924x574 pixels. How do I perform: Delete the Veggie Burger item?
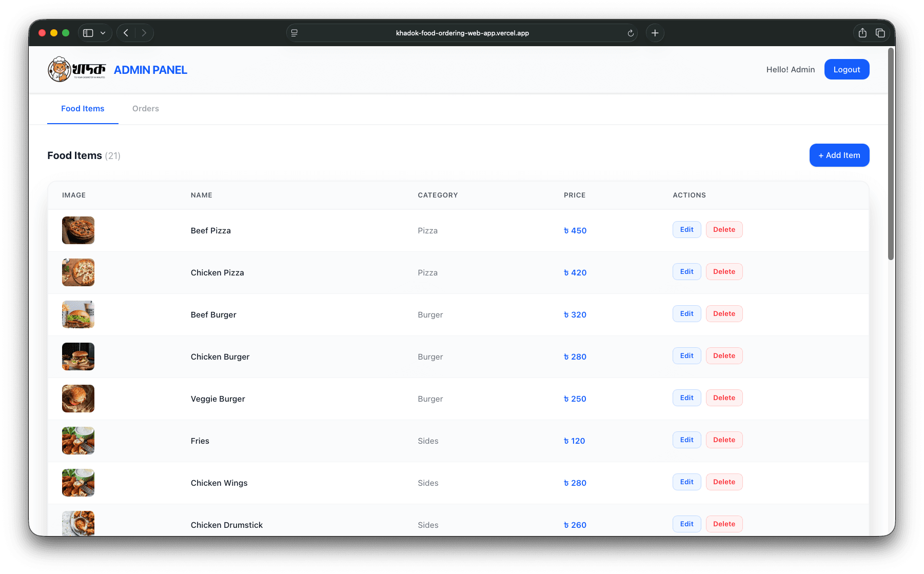(724, 398)
